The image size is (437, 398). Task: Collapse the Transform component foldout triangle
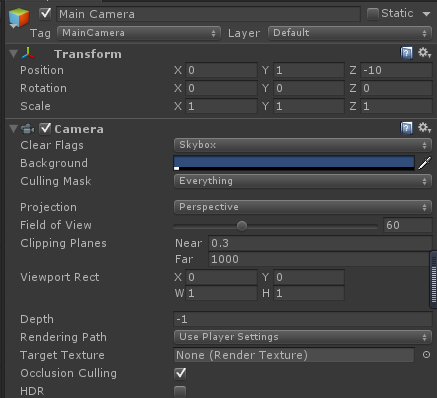(13, 54)
